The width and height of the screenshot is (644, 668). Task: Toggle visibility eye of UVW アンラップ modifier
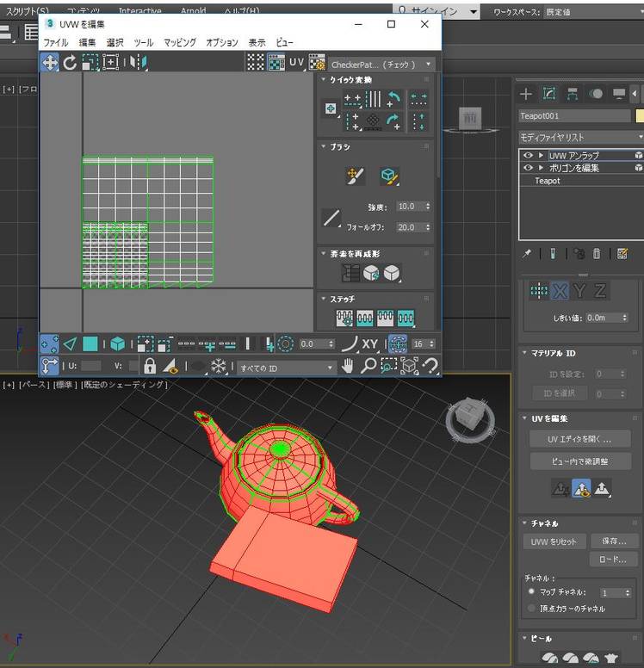[528, 155]
